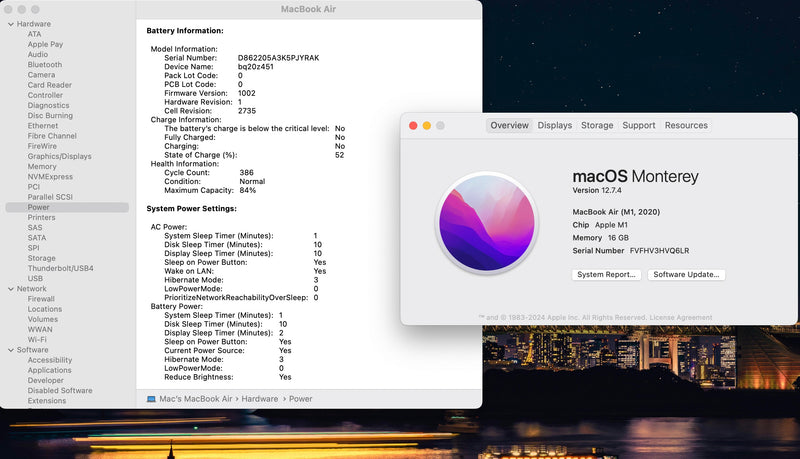This screenshot has height=459, width=800.
Task: Collapse the Software category in sidebar
Action: point(10,350)
